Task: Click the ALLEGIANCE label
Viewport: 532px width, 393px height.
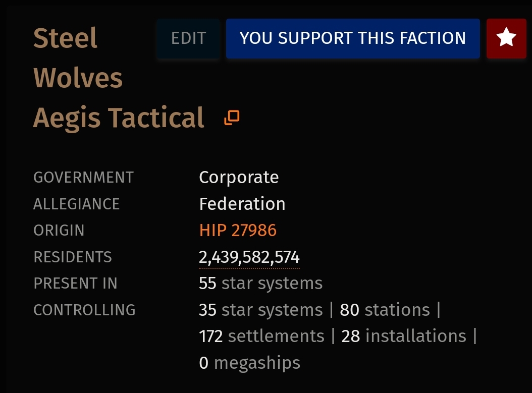Action: pyautogui.click(x=76, y=204)
